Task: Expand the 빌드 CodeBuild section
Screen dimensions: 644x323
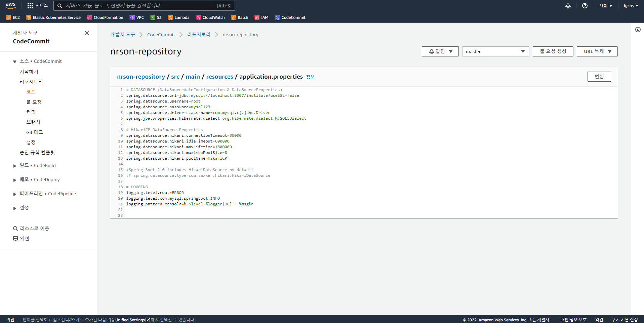Action: click(15, 166)
